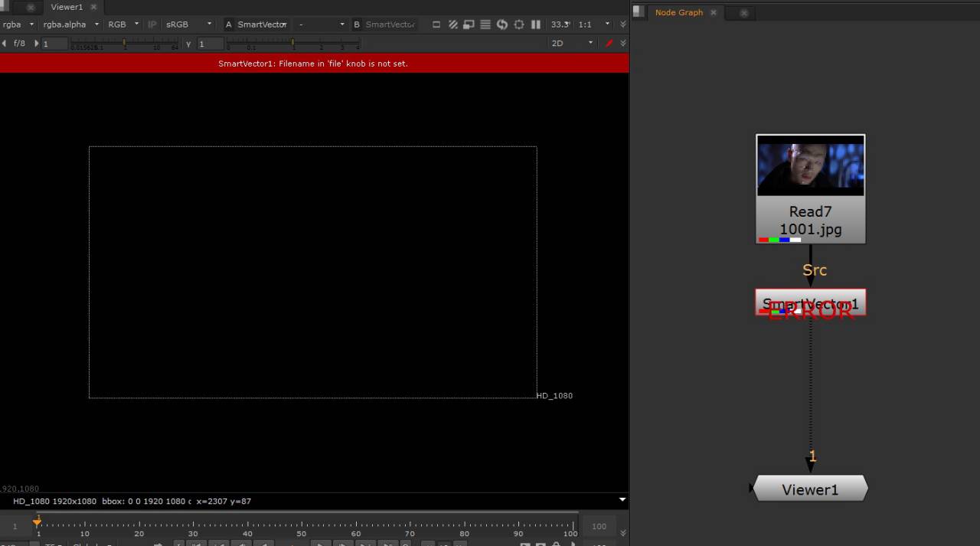The image size is (980, 546).
Task: Collapse the second viewer toolbar row with double chevron
Action: tap(622, 44)
